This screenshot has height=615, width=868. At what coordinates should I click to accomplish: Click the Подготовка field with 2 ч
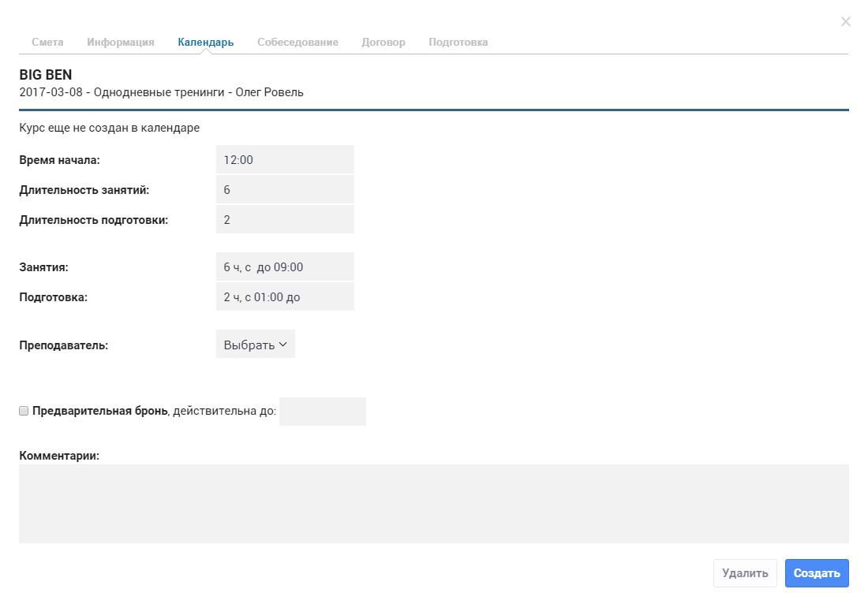285,297
